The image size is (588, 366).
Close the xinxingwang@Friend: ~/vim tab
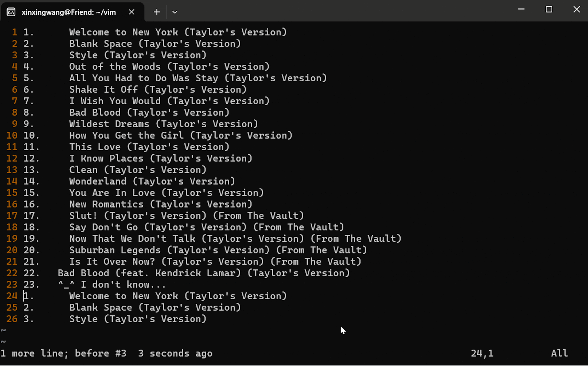point(131,12)
